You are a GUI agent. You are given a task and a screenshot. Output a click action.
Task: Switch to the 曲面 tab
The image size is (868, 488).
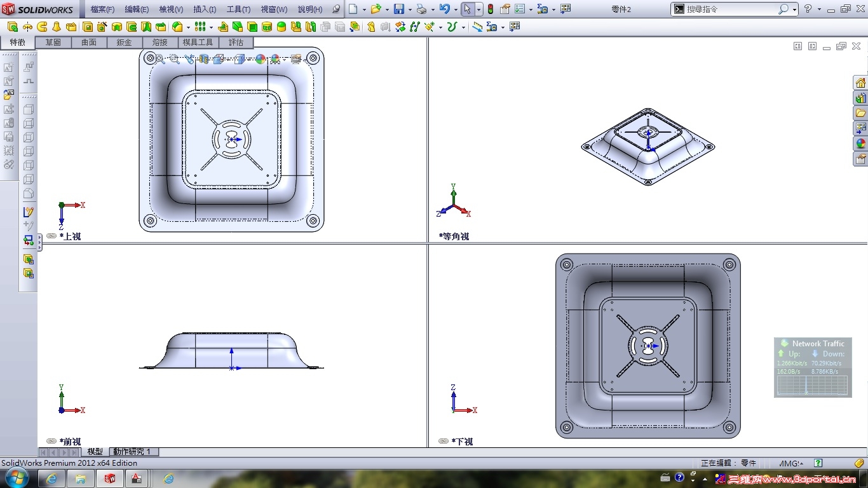[89, 43]
